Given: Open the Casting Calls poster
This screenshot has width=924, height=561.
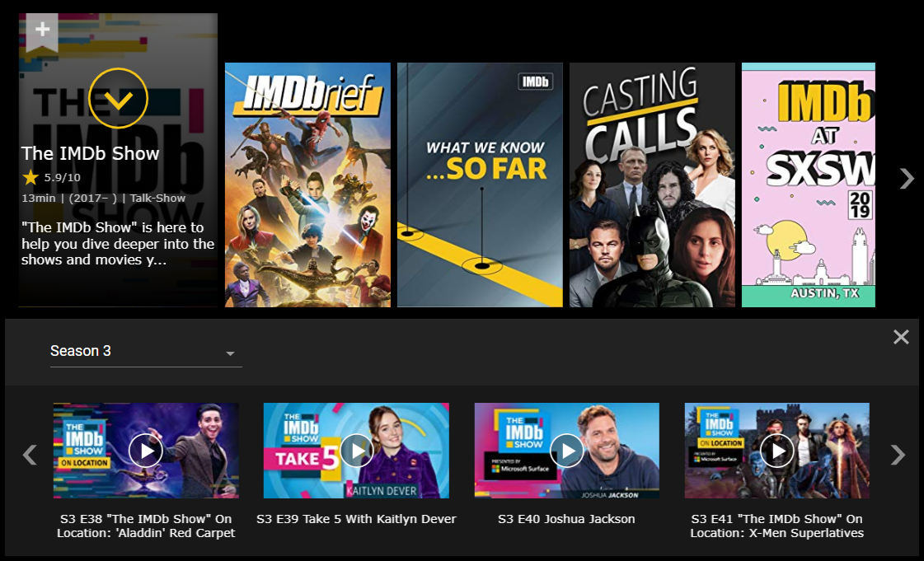Looking at the screenshot, I should [x=652, y=185].
